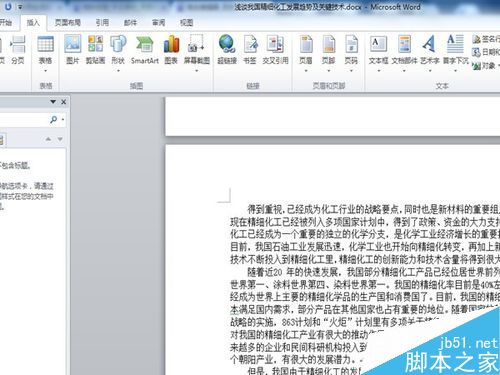The width and height of the screenshot is (500, 375).
Task: Click the line starting 目前，我国石油工业
Action: (x=365, y=247)
